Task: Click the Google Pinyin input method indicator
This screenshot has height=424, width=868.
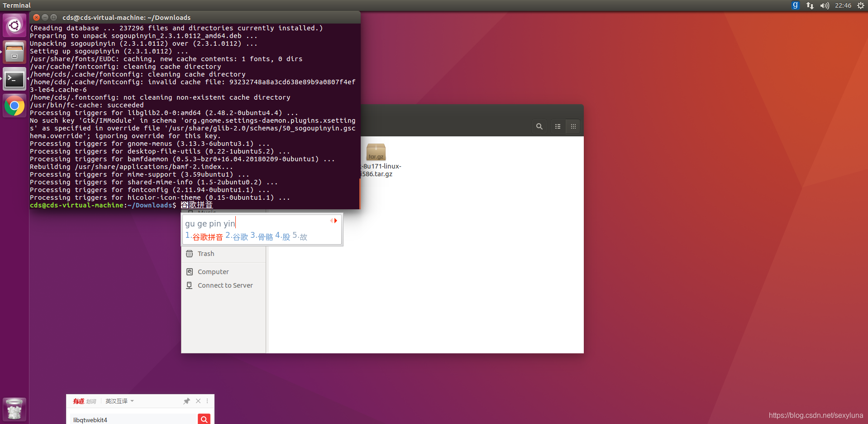Action: coord(795,5)
